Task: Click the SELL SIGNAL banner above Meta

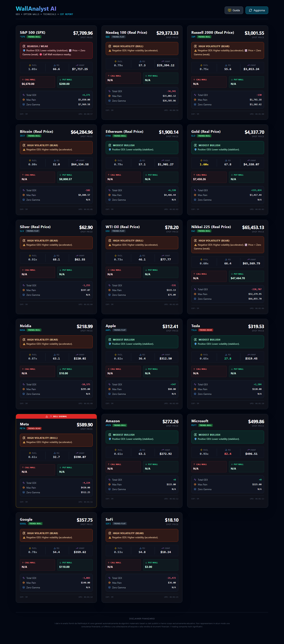Action: point(56,417)
